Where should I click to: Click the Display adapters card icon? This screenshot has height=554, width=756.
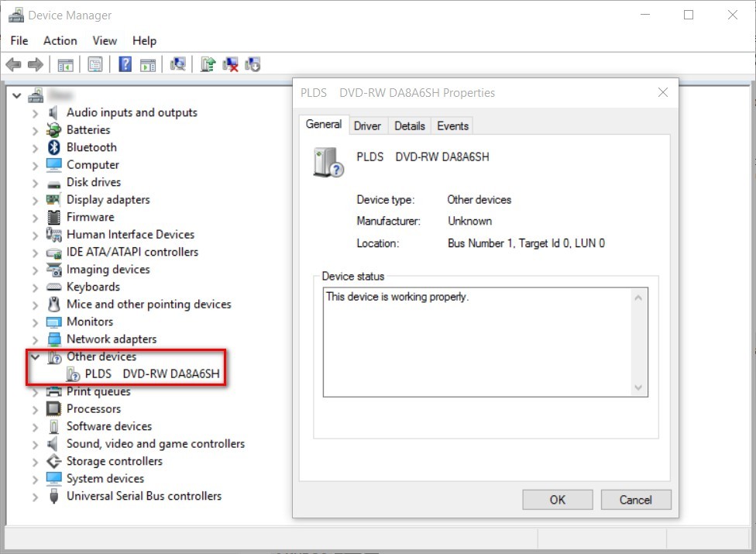53,200
